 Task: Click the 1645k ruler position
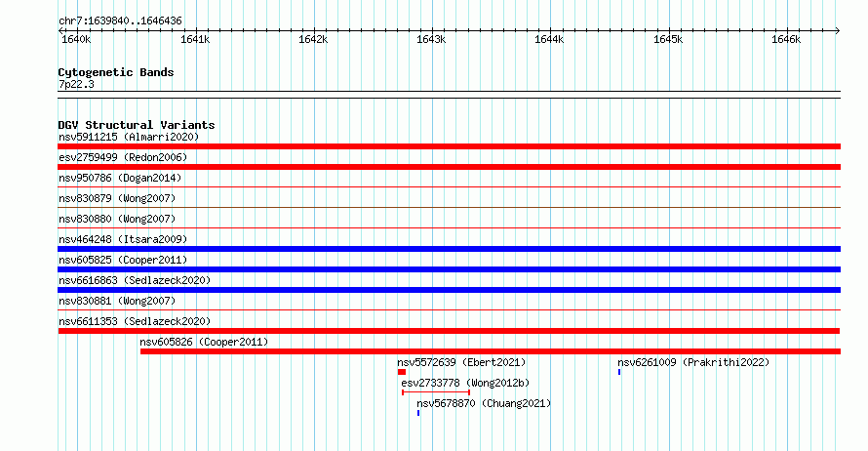click(x=668, y=39)
